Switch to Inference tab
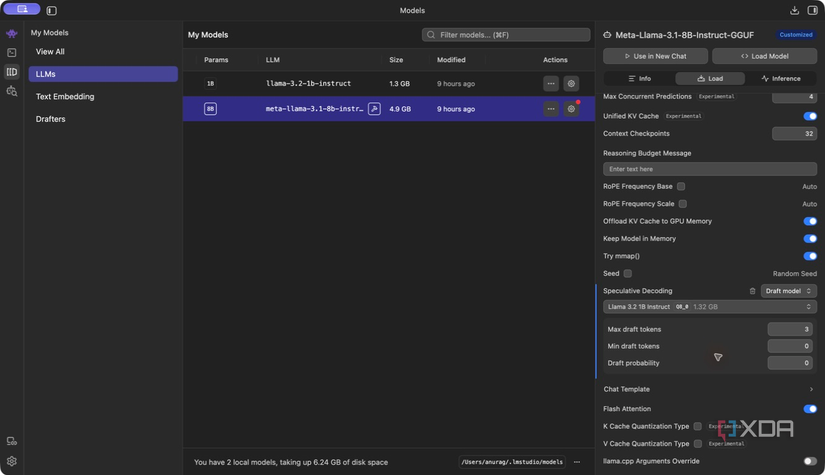The height and width of the screenshot is (475, 825). click(x=781, y=78)
